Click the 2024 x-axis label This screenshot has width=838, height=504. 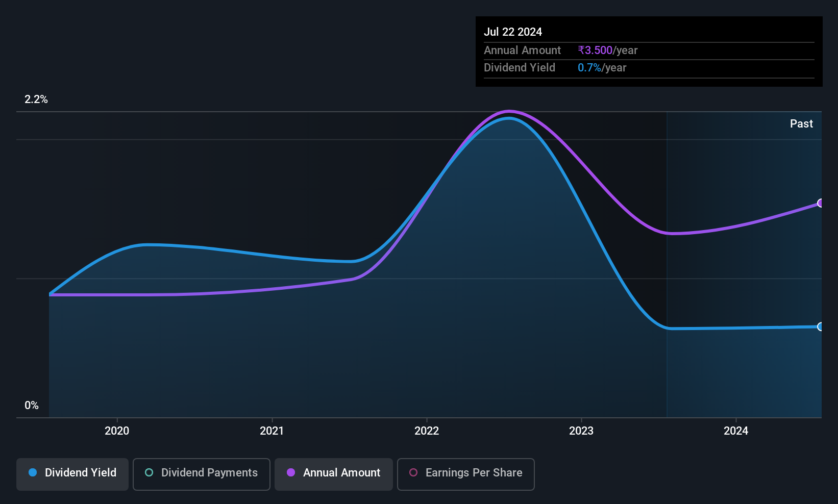[x=736, y=431]
